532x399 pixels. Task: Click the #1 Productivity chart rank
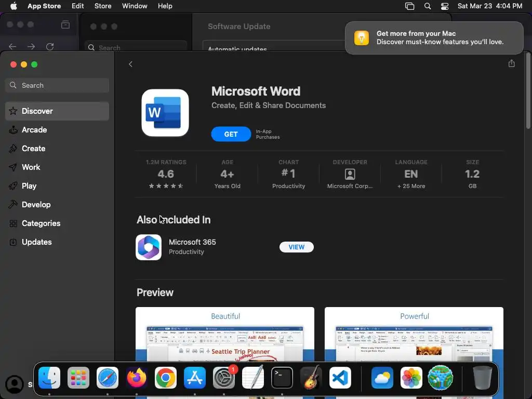(x=288, y=174)
